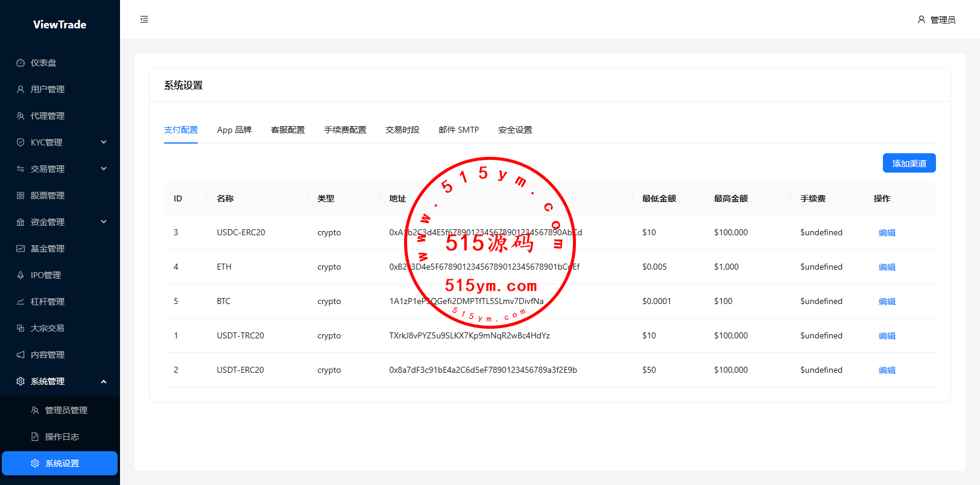Viewport: 980px width, 485px height.
Task: Collapse the 系统管理 submenu chevron
Action: pyautogui.click(x=104, y=381)
